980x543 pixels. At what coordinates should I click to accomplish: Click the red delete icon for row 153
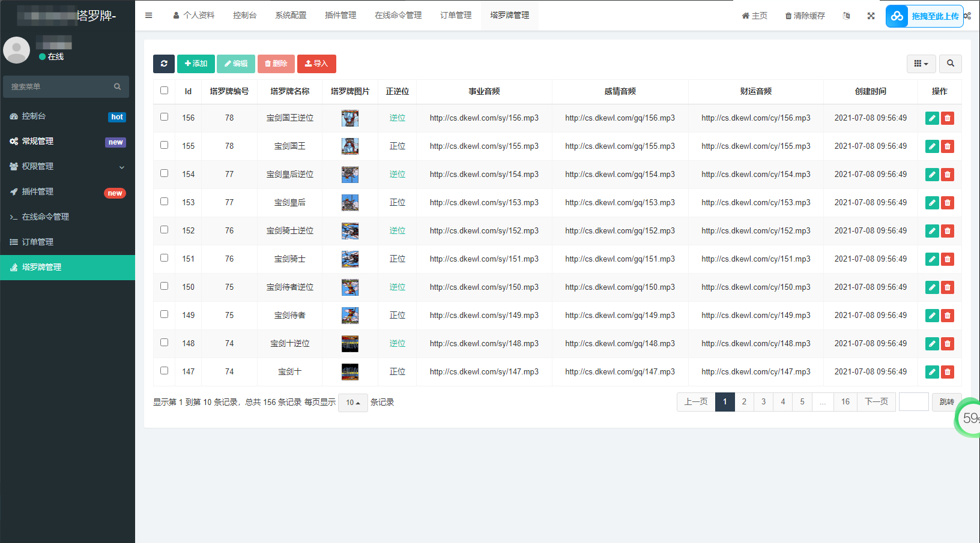click(948, 203)
